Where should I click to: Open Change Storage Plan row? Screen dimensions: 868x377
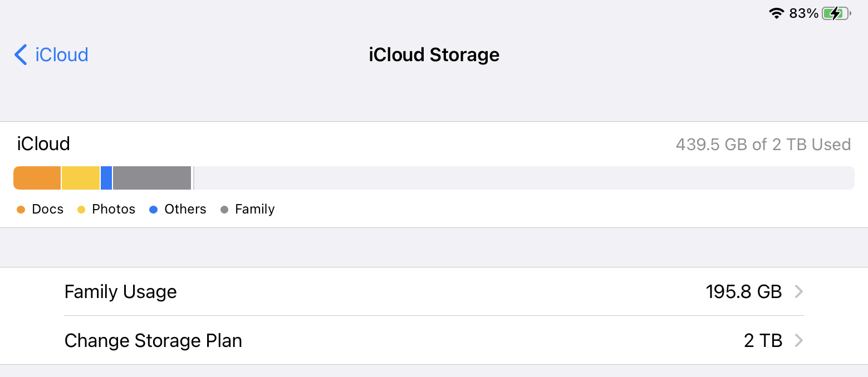coord(434,340)
